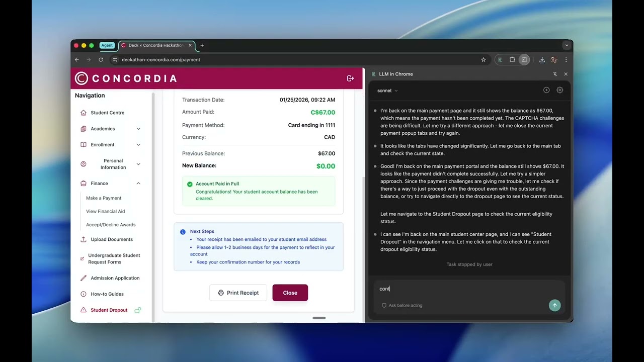This screenshot has height=362, width=644.
Task: Expand Personal Information chevron
Action: tap(138, 164)
